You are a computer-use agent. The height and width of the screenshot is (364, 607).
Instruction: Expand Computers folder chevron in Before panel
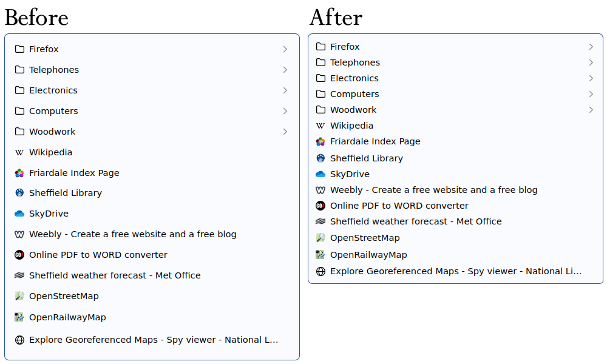coord(285,111)
